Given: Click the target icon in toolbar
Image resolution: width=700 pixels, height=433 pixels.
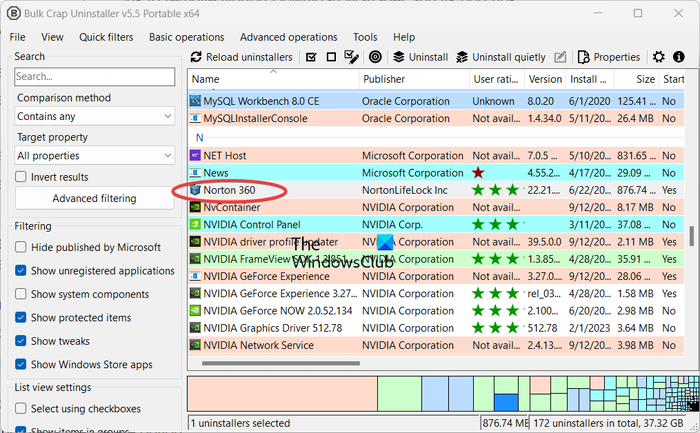Looking at the screenshot, I should click(375, 57).
